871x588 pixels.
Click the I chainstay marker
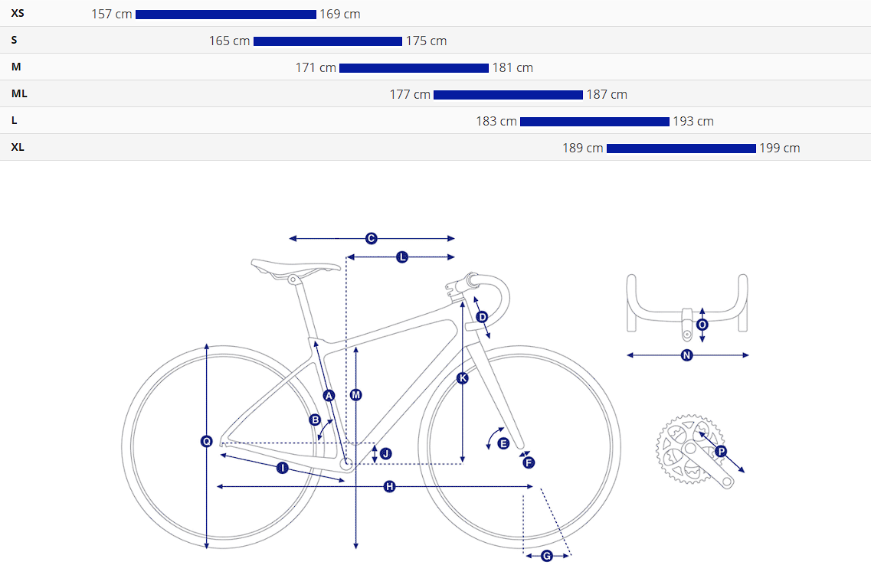pos(282,468)
